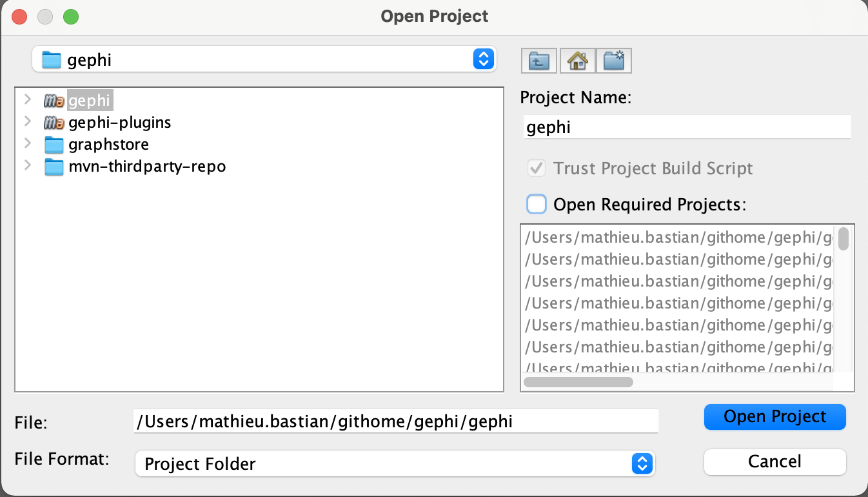Go to the Home directory icon
Image resolution: width=868 pixels, height=497 pixels.
pyautogui.click(x=577, y=61)
